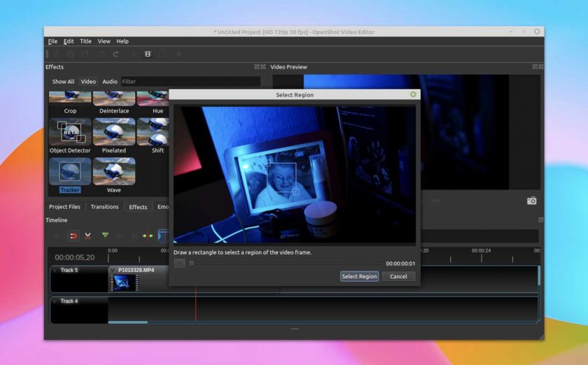
Task: Open the File menu
Action: coord(52,41)
